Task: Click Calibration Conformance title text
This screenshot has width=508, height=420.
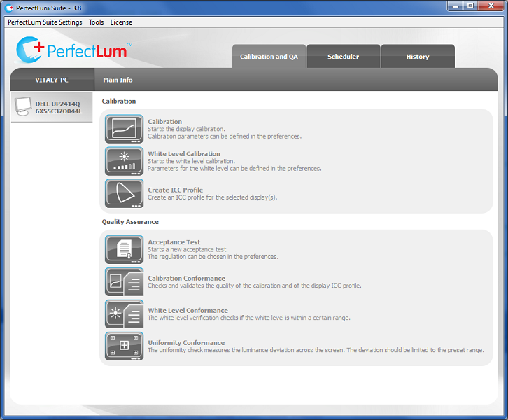Action: pos(186,278)
